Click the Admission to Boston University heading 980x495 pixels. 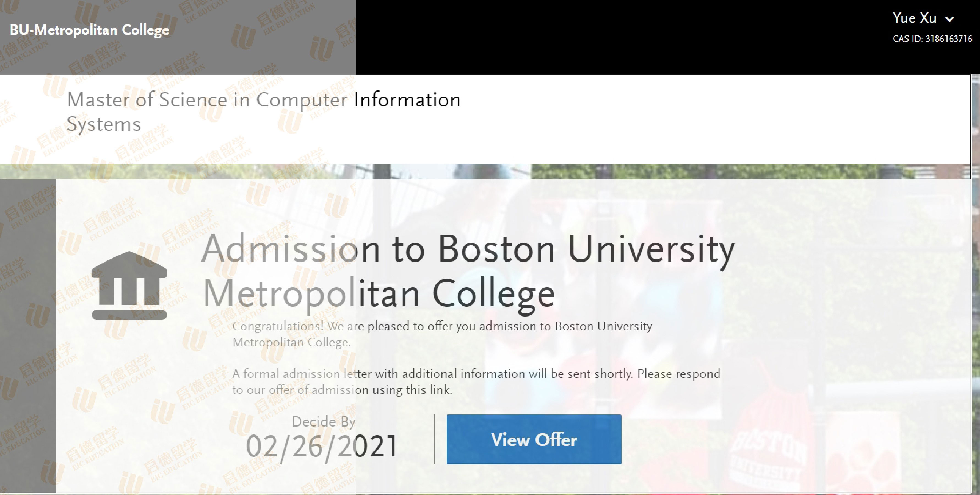pos(468,249)
